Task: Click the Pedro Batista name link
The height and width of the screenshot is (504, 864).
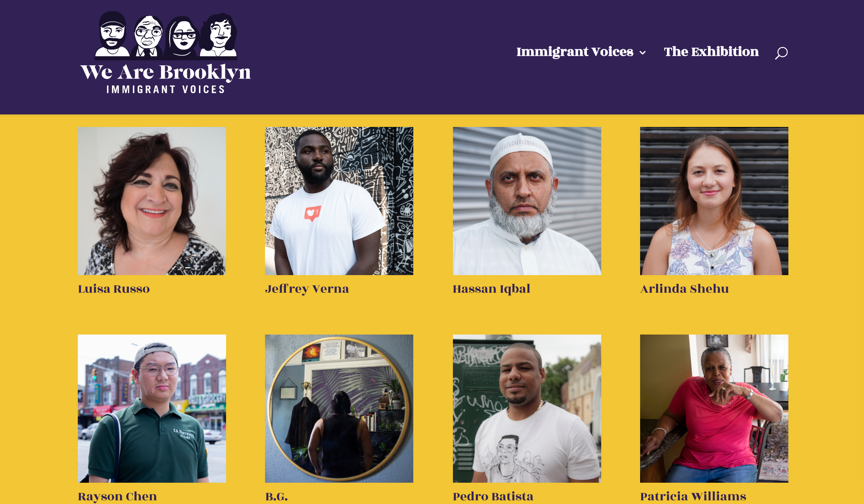Action: [x=493, y=497]
